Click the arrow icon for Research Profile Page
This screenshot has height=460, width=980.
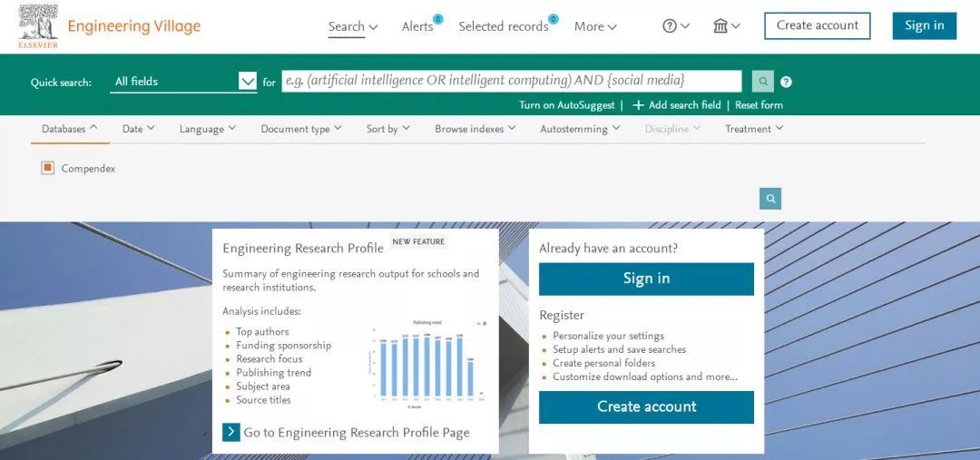point(231,432)
